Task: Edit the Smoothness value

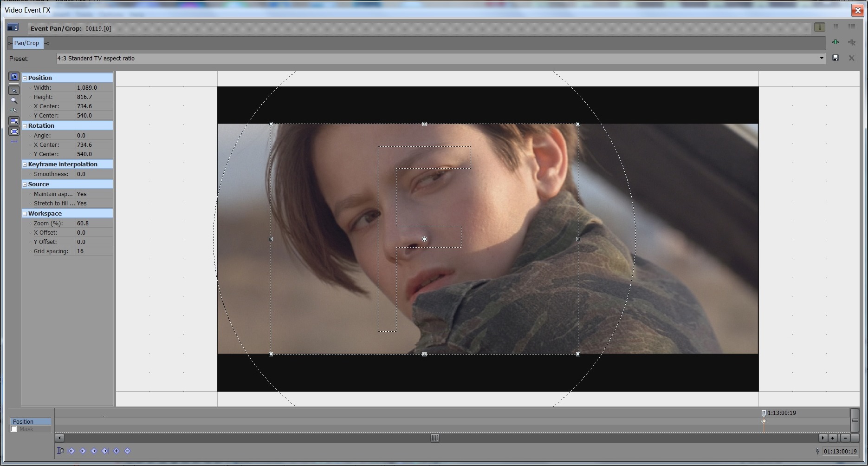Action: tap(94, 174)
